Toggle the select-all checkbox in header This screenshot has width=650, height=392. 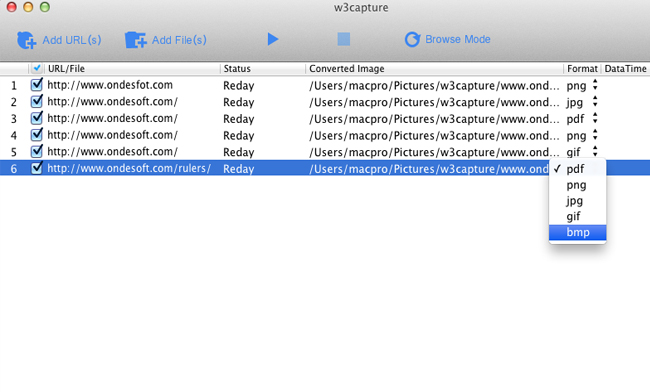(x=36, y=68)
